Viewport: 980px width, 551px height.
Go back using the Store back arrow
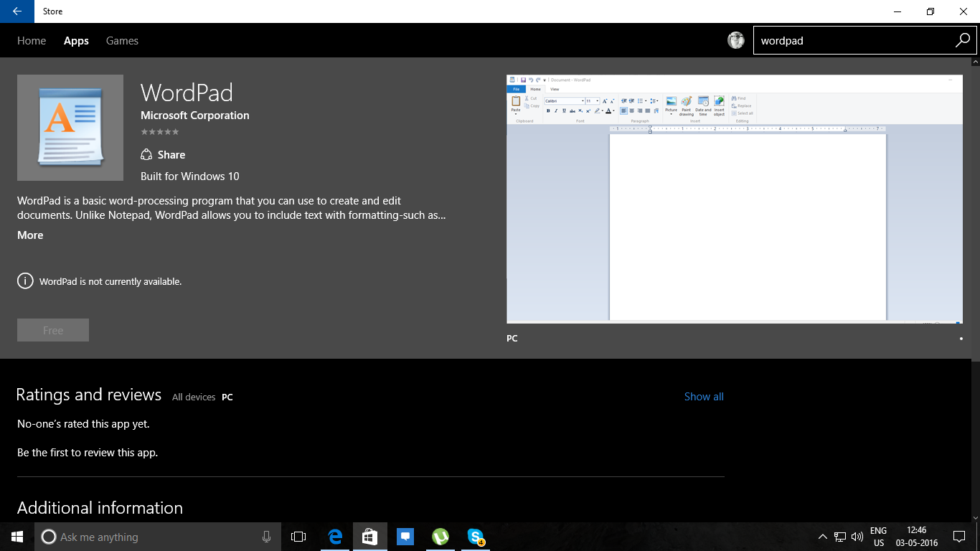17,11
